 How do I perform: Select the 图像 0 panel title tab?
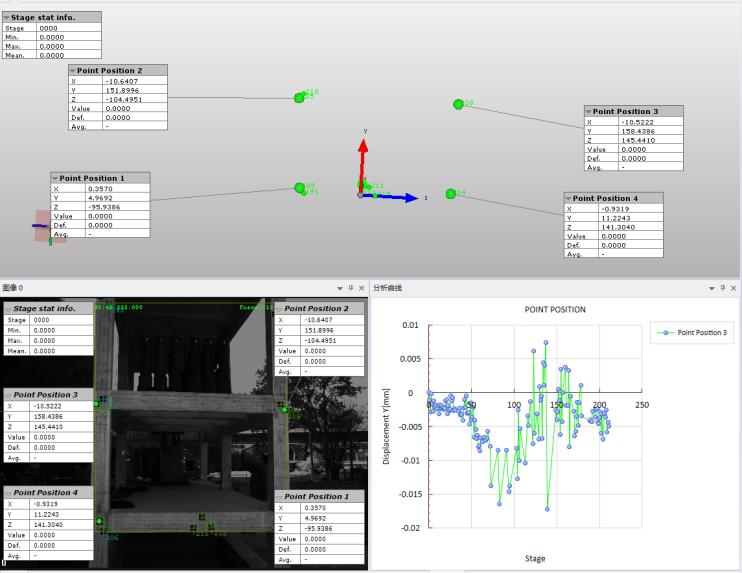(x=13, y=288)
